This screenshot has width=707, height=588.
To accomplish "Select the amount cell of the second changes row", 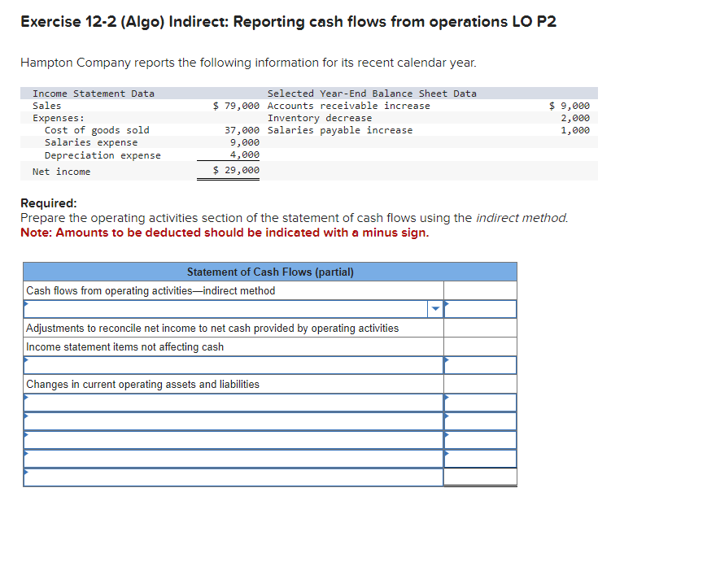I will click(x=479, y=421).
